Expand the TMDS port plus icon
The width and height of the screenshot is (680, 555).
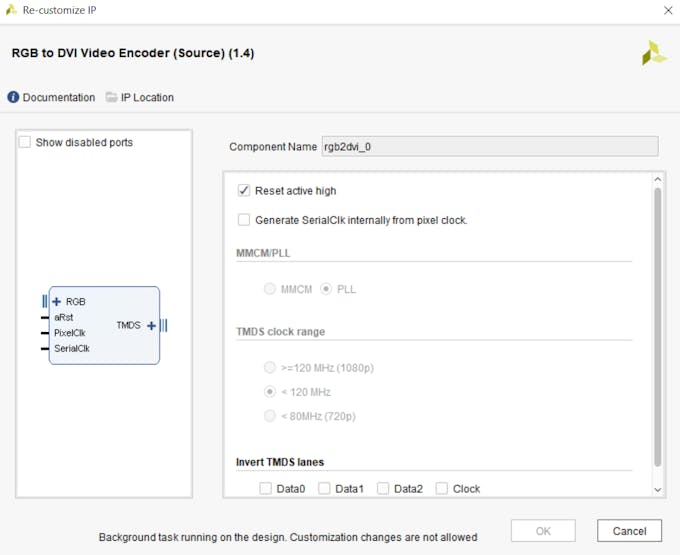click(151, 326)
